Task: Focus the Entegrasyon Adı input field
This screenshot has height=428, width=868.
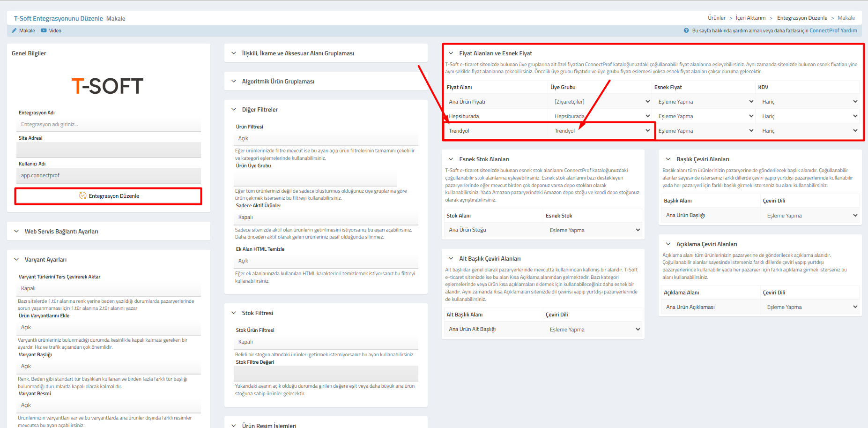Action: [x=109, y=124]
